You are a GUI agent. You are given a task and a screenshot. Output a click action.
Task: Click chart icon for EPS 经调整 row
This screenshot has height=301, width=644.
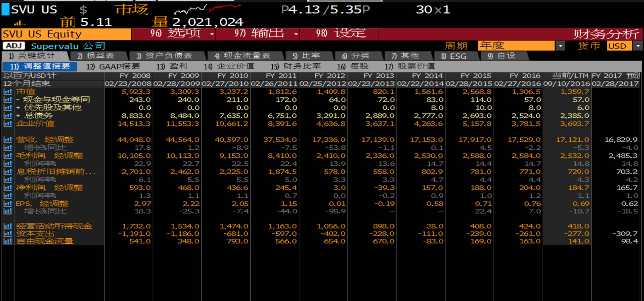8,204
